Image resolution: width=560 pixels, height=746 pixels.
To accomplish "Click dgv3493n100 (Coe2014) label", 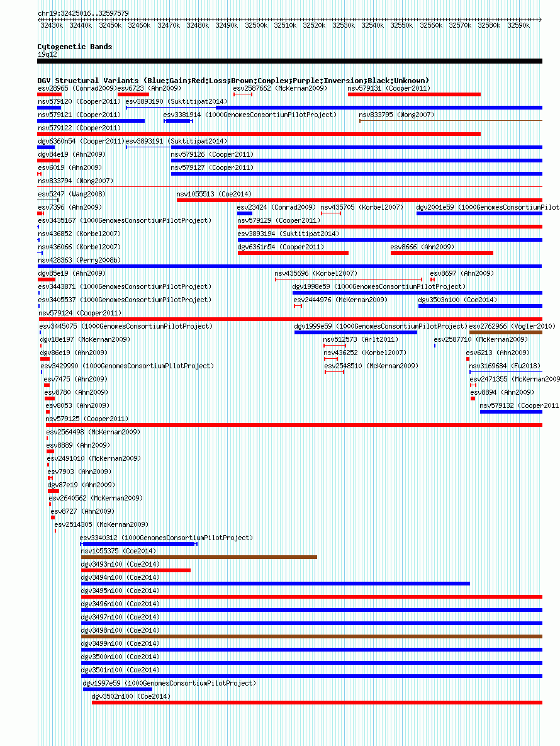I will pyautogui.click(x=120, y=564).
